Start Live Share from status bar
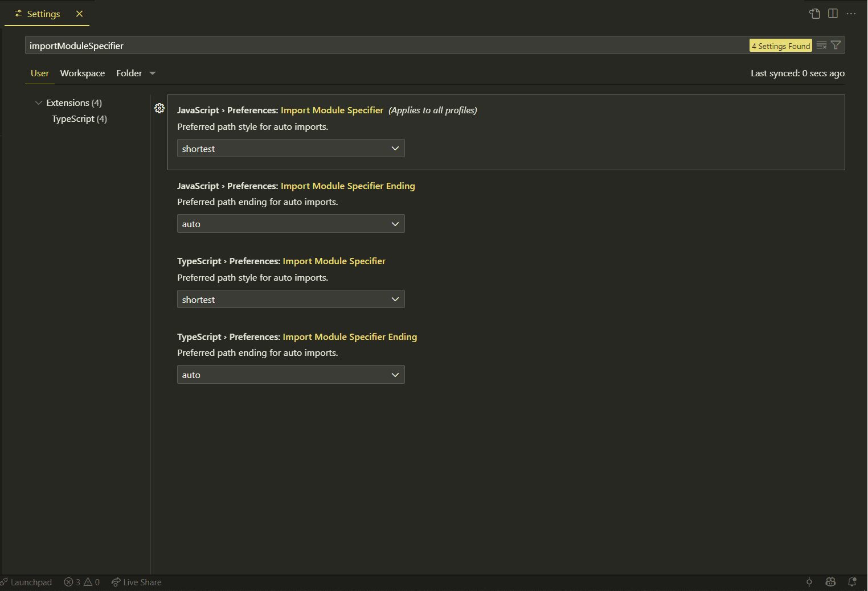Image resolution: width=868 pixels, height=591 pixels. [137, 582]
